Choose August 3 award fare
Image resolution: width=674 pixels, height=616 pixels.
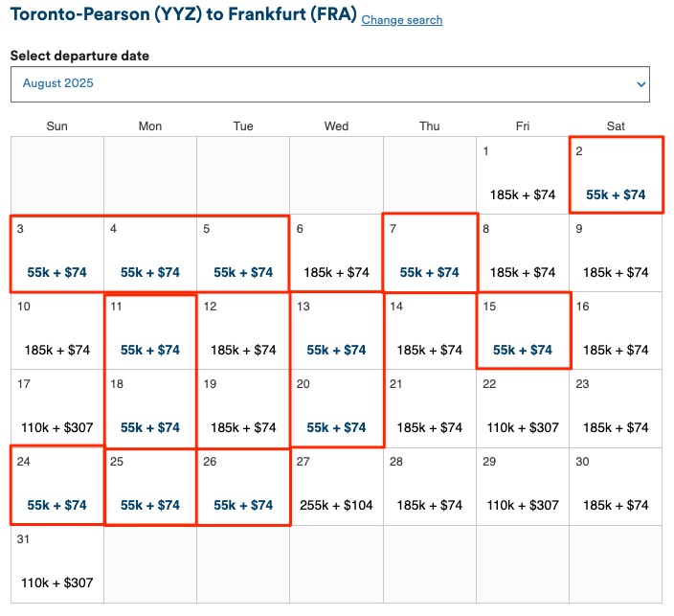tap(56, 272)
